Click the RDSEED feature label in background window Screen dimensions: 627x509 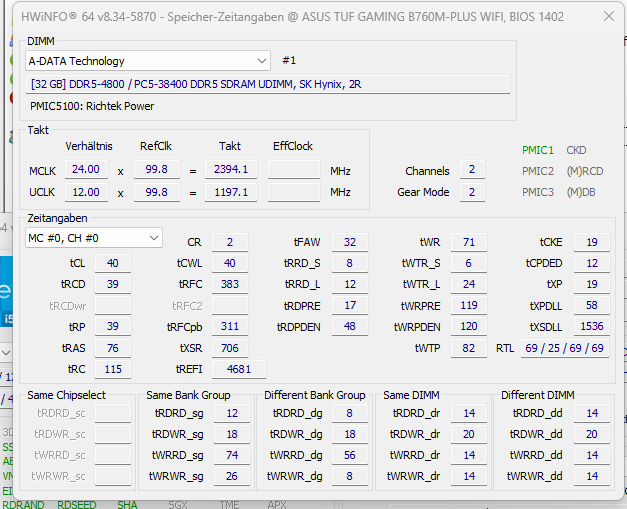click(x=76, y=505)
